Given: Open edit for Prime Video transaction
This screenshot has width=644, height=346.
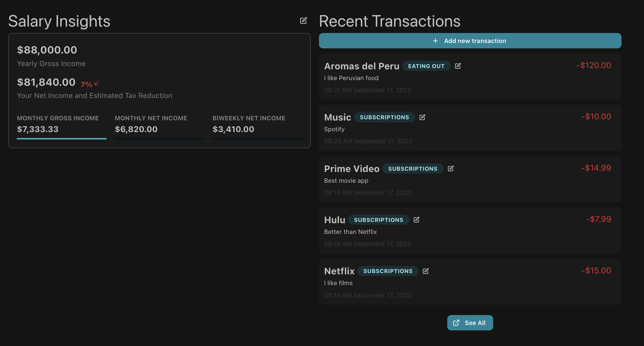Looking at the screenshot, I should (x=451, y=168).
